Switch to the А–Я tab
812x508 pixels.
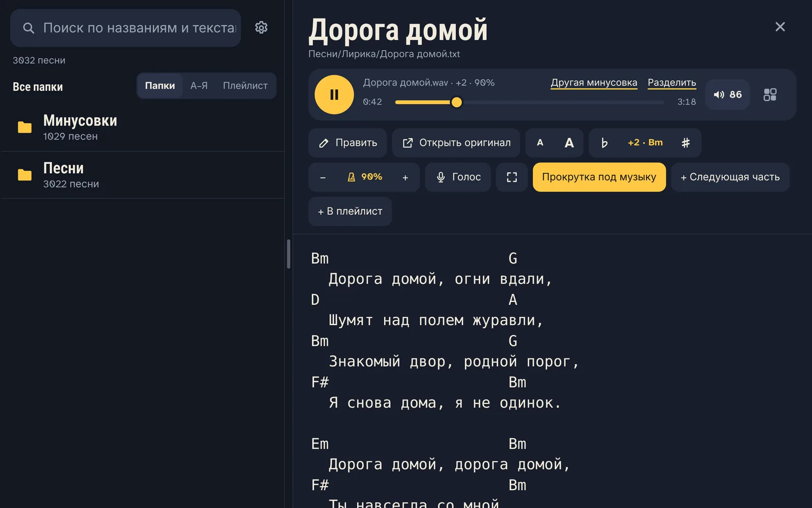tap(199, 85)
